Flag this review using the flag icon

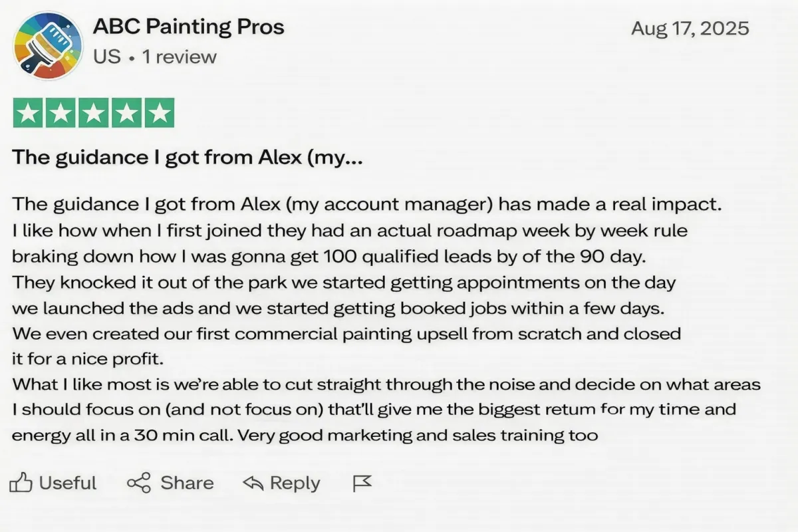coord(362,483)
